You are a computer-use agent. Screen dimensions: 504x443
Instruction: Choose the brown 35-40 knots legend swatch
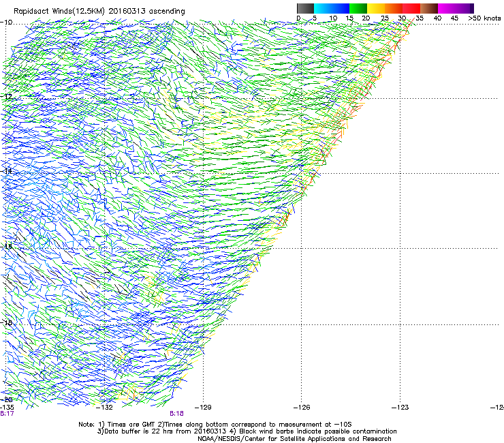pos(429,8)
